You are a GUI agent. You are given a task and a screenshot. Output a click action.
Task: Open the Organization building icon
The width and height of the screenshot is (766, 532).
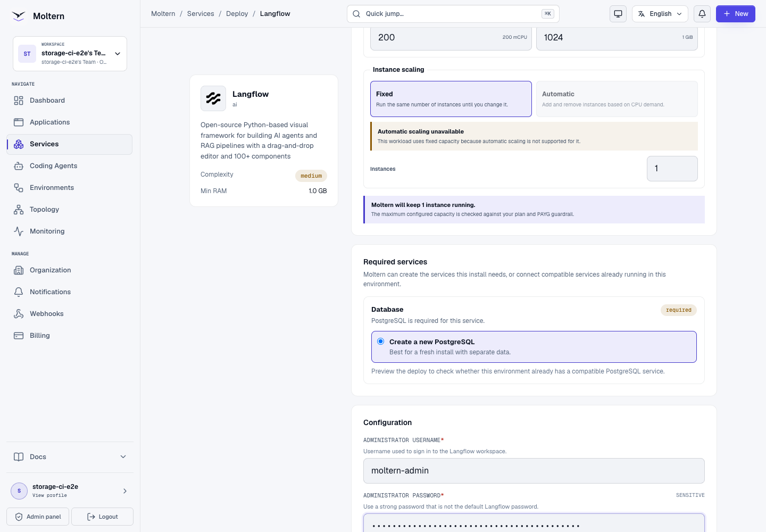pyautogui.click(x=19, y=270)
